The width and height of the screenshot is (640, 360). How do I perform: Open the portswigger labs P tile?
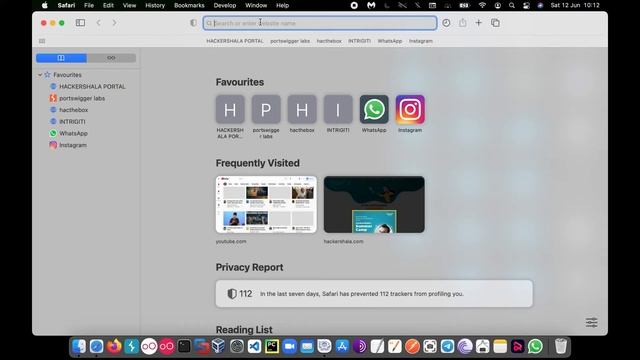[266, 109]
